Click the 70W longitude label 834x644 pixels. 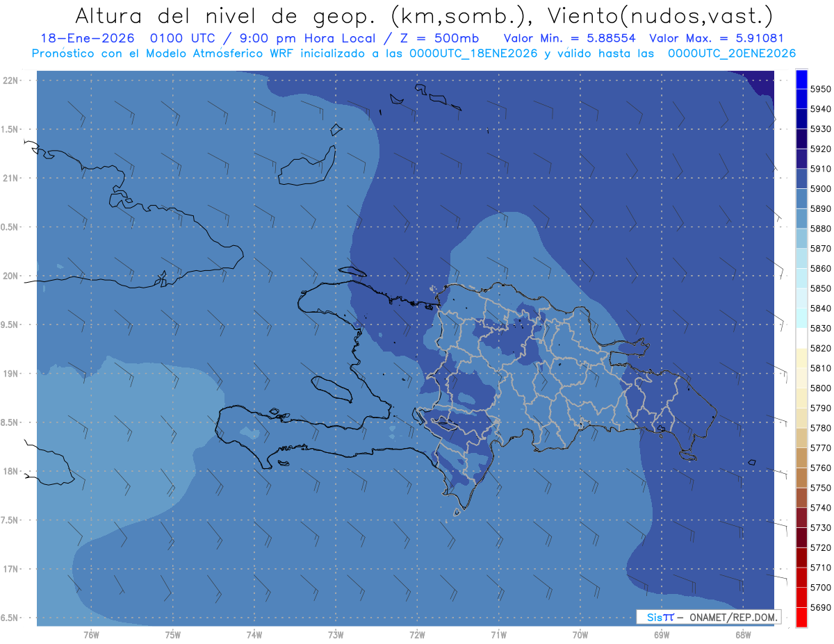(580, 635)
